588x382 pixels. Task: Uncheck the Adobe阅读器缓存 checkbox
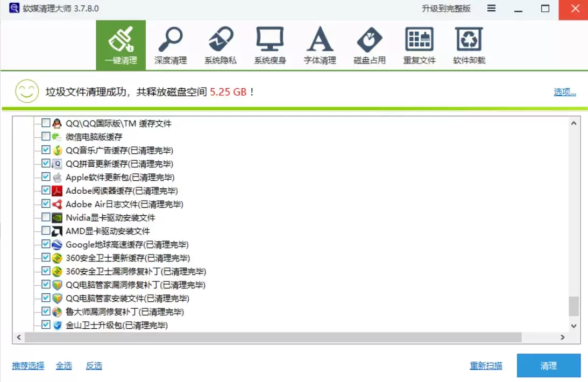click(46, 190)
